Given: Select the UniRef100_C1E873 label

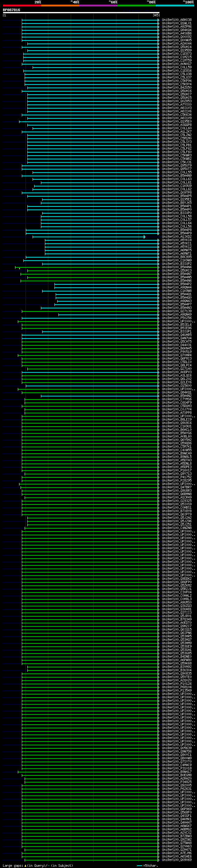Looking at the screenshot, I should coord(176,54).
